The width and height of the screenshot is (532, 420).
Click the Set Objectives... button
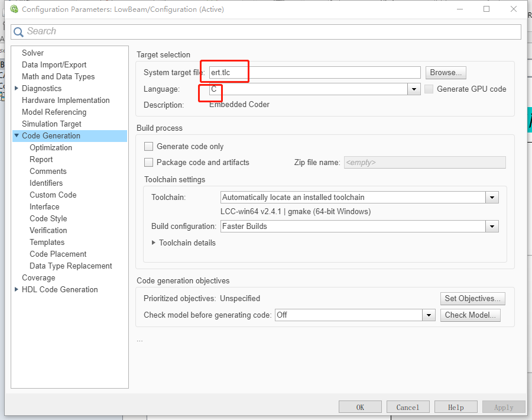coord(473,299)
